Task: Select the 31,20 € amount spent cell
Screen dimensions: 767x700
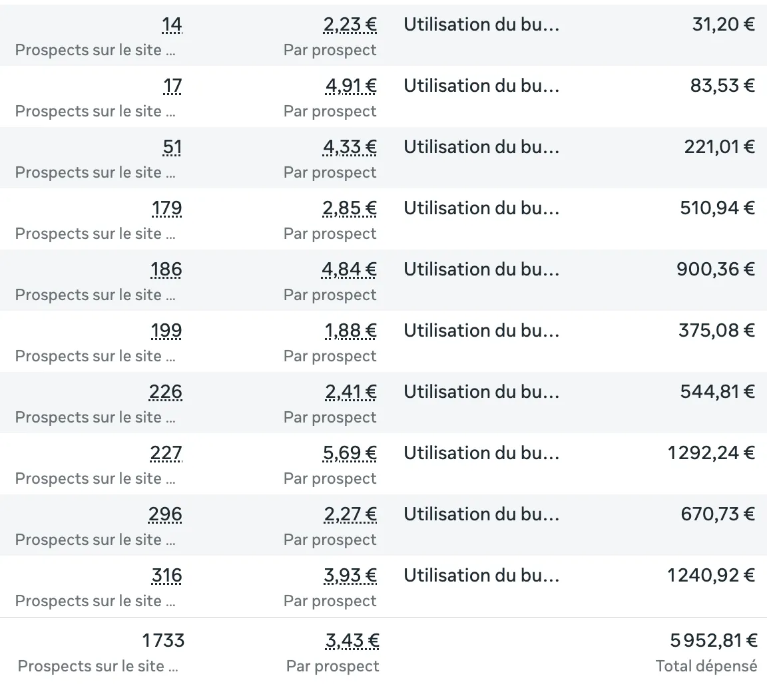Action: click(723, 25)
